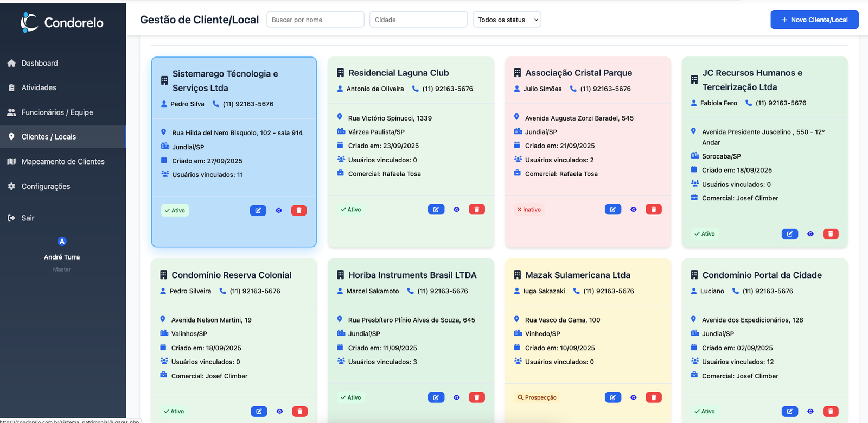Image resolution: width=868 pixels, height=423 pixels.
Task: Click edit icon on Associação Cristal Parque
Action: (612, 210)
